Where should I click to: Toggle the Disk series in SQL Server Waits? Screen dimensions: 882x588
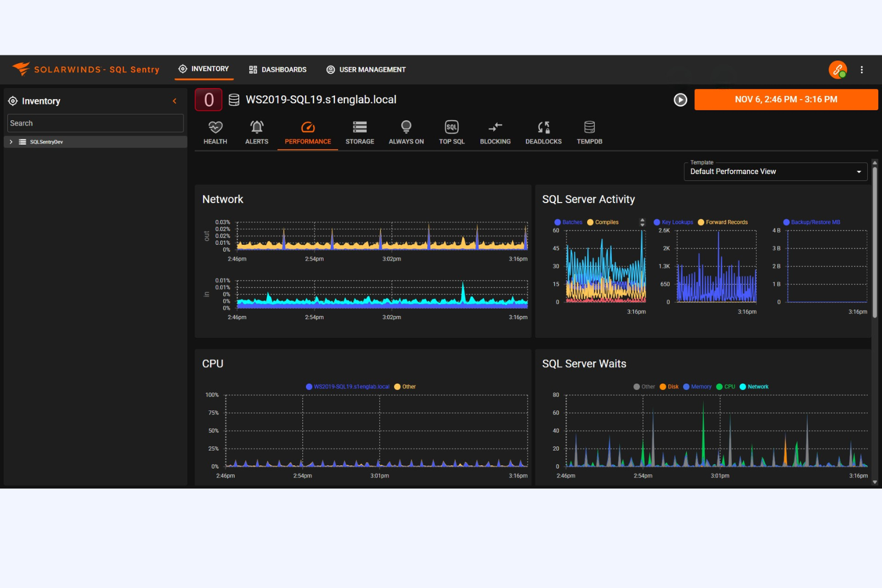669,387
